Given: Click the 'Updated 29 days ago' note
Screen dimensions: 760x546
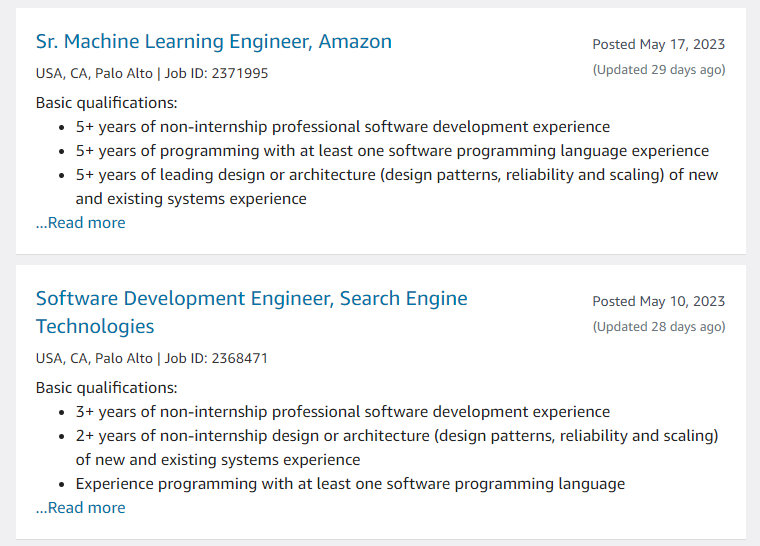Looking at the screenshot, I should click(658, 70).
